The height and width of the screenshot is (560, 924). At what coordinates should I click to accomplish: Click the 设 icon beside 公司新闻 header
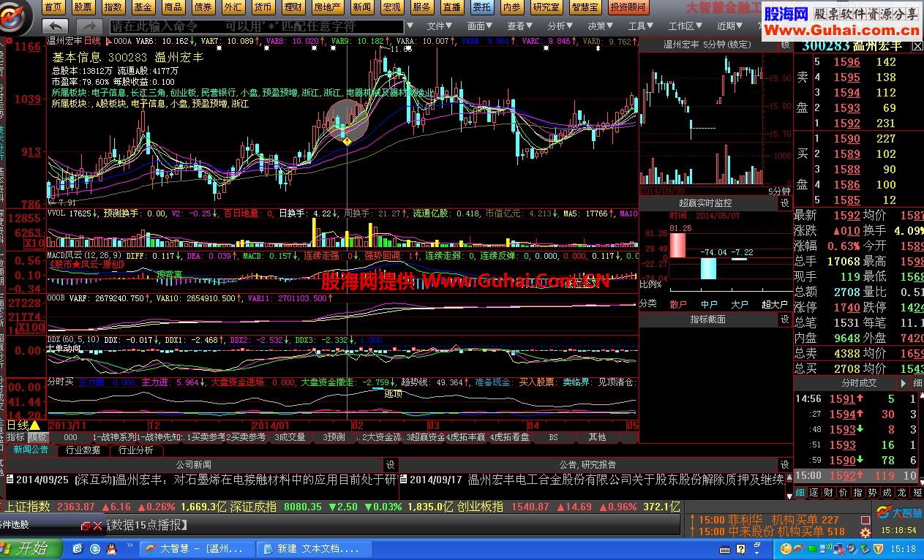tap(391, 464)
